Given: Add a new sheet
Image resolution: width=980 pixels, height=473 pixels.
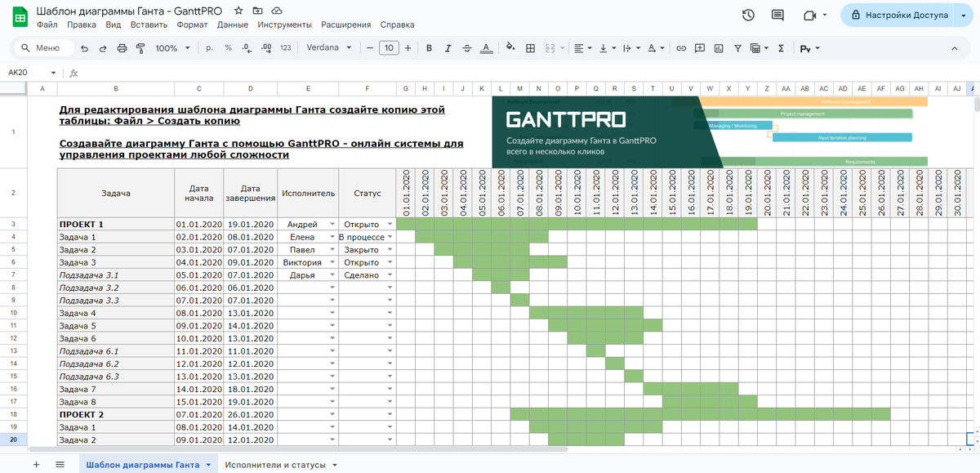Looking at the screenshot, I should pos(36,464).
